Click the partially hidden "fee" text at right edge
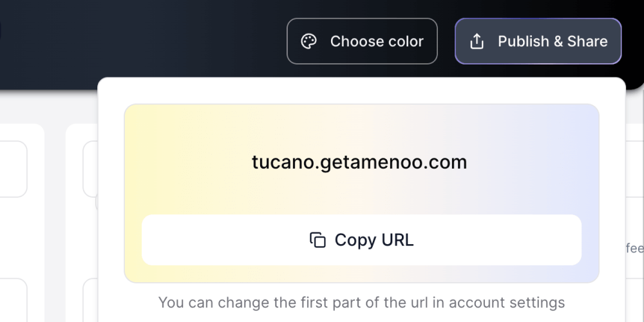644x322 pixels. [634, 248]
